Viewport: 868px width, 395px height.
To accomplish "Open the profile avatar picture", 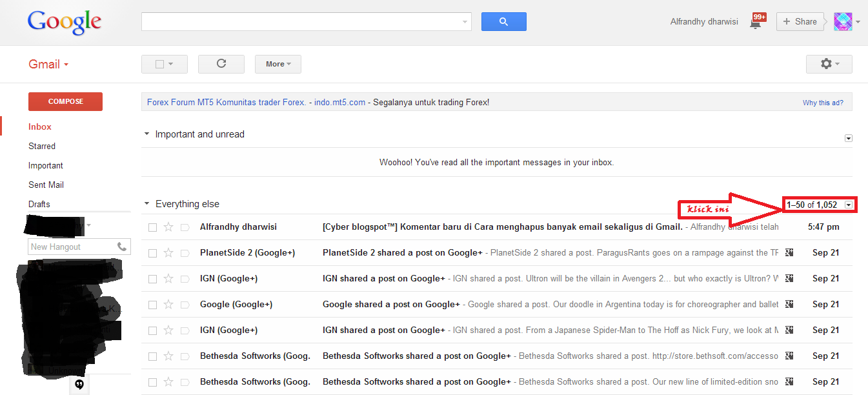I will 843,22.
